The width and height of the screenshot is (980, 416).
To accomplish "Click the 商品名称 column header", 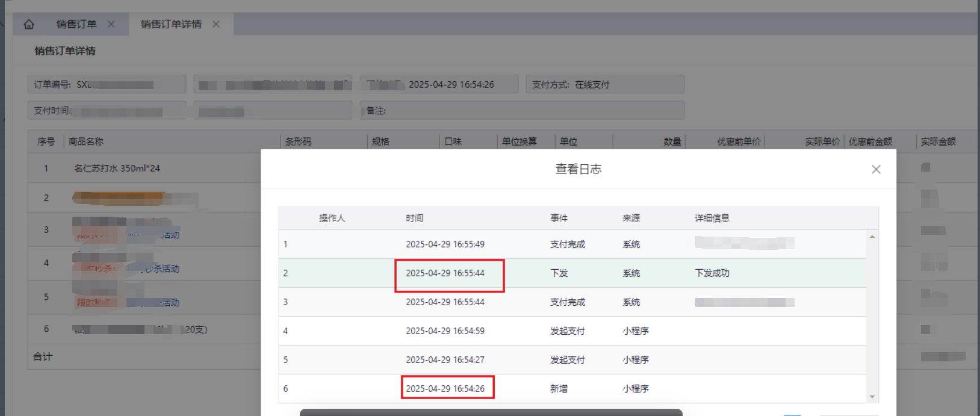I will (x=86, y=141).
